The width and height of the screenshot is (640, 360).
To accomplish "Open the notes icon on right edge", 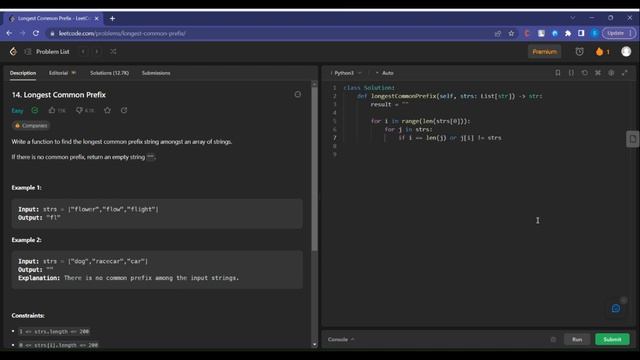I will click(x=633, y=139).
